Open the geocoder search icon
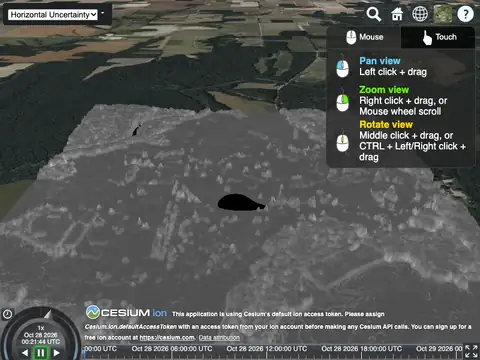 (374, 14)
